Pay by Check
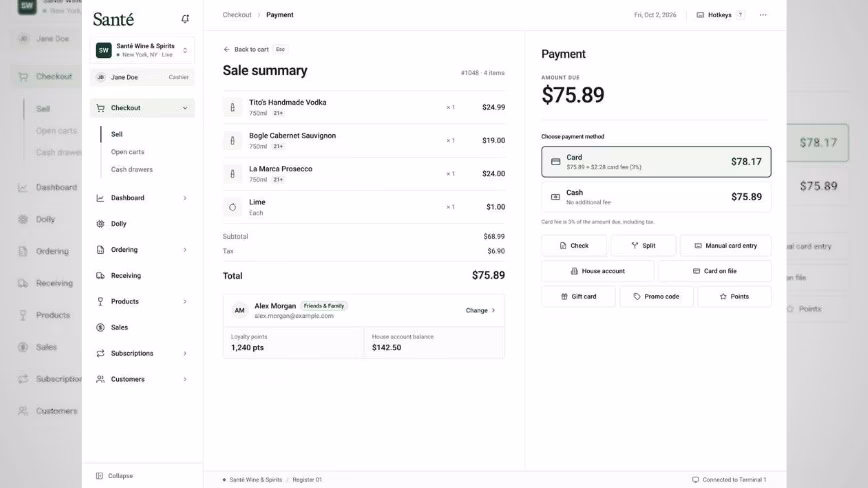Screen dimensions: 868x488 click(x=574, y=246)
